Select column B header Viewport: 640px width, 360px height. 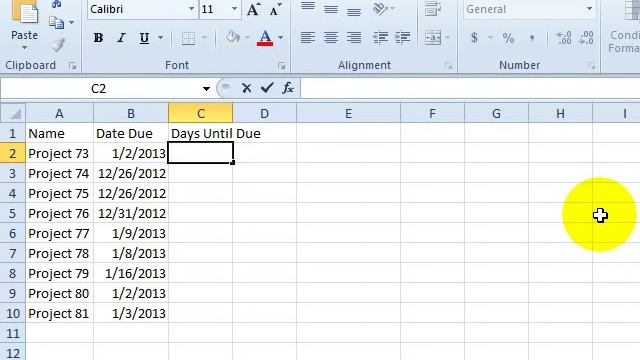(x=131, y=113)
